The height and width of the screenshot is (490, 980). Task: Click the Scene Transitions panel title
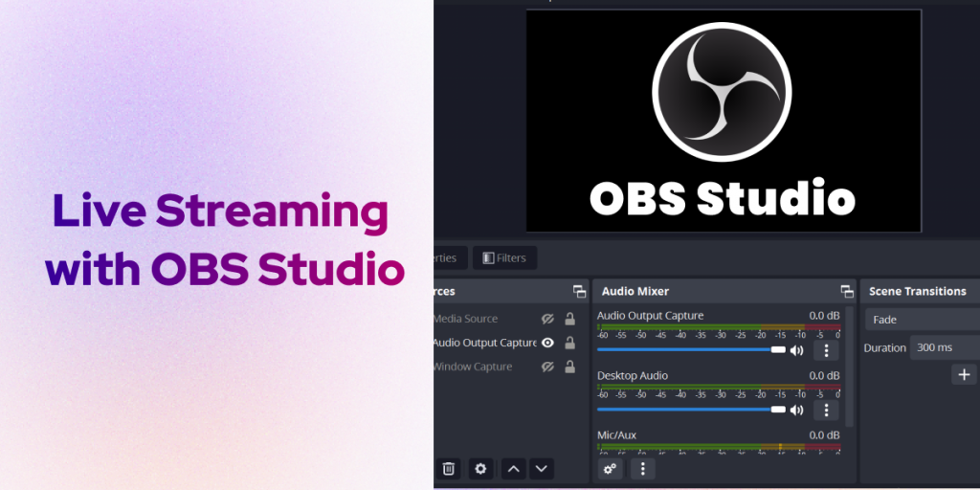[917, 291]
